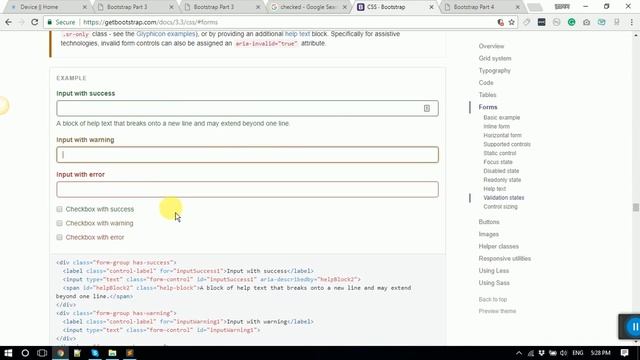Screen dimensions: 640x360
Task: Open the 'help text' link
Action: click(297, 34)
